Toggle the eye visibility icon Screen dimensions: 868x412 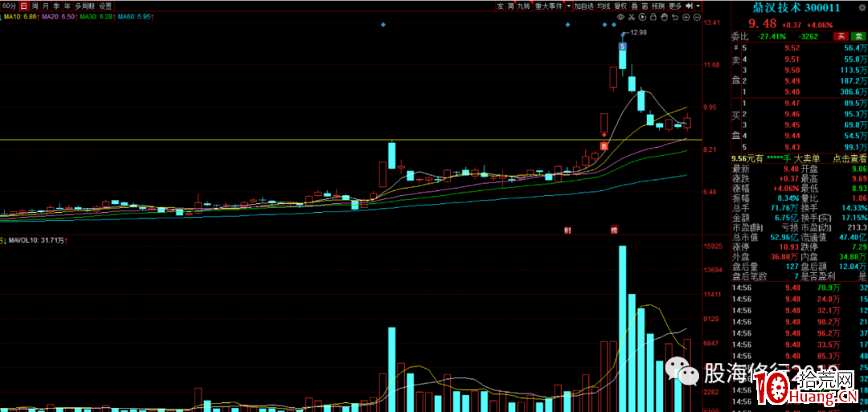(x=620, y=17)
